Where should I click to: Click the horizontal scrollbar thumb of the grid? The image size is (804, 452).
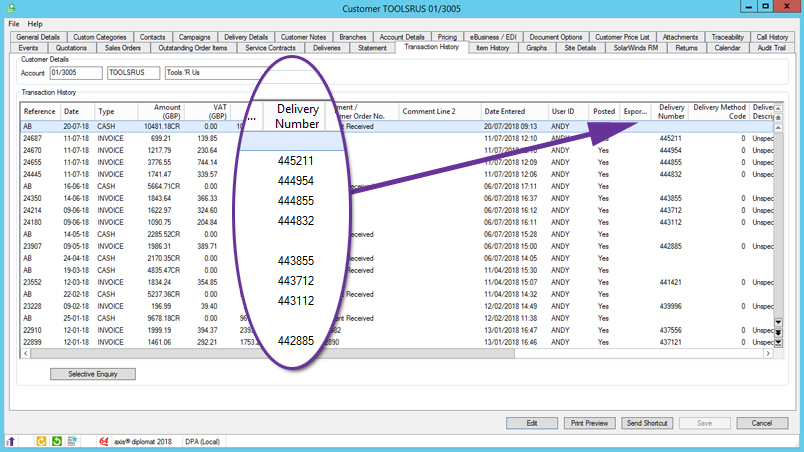click(x=272, y=353)
